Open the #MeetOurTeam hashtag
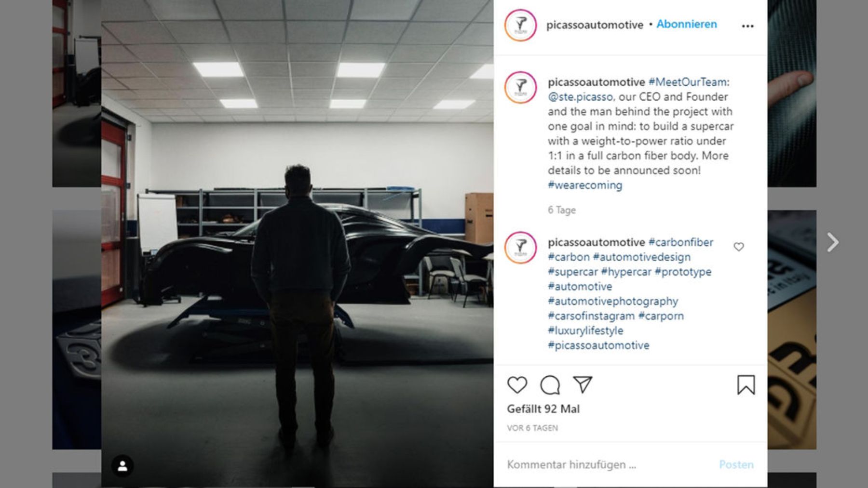The width and height of the screenshot is (868, 488). pos(689,82)
